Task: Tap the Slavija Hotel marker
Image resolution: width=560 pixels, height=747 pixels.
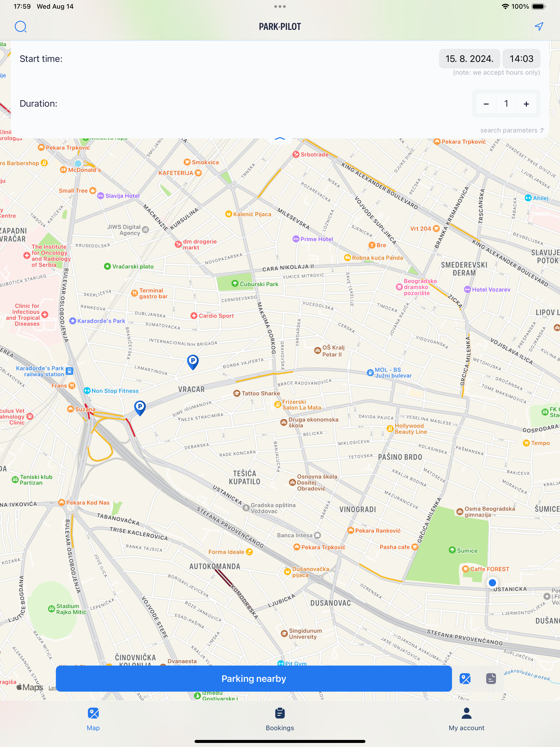Action: 101,195
